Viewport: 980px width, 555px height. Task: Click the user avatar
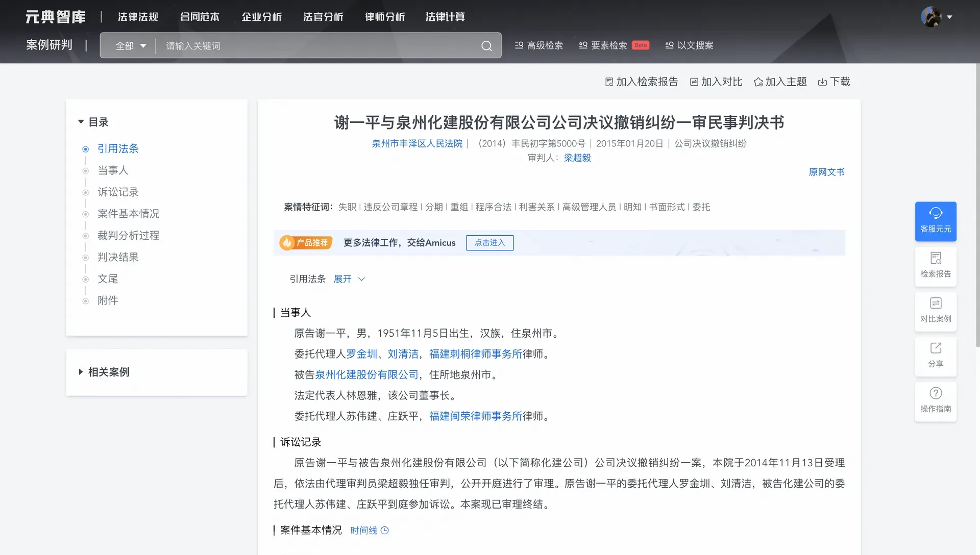pos(931,17)
